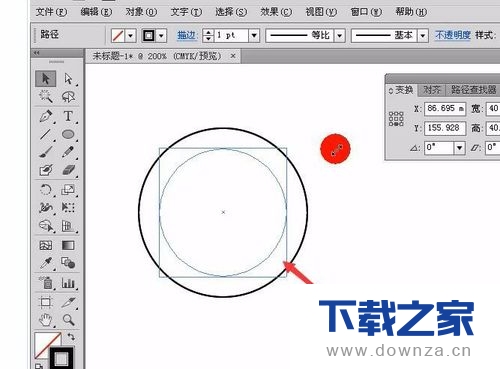Screen dimensions: 500x369
Task: Open the stroke weight dropdown arrow
Action: [x=254, y=35]
